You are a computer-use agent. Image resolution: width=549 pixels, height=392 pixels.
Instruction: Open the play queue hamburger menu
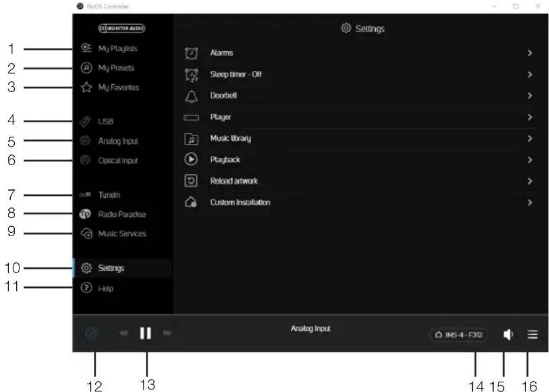click(532, 335)
